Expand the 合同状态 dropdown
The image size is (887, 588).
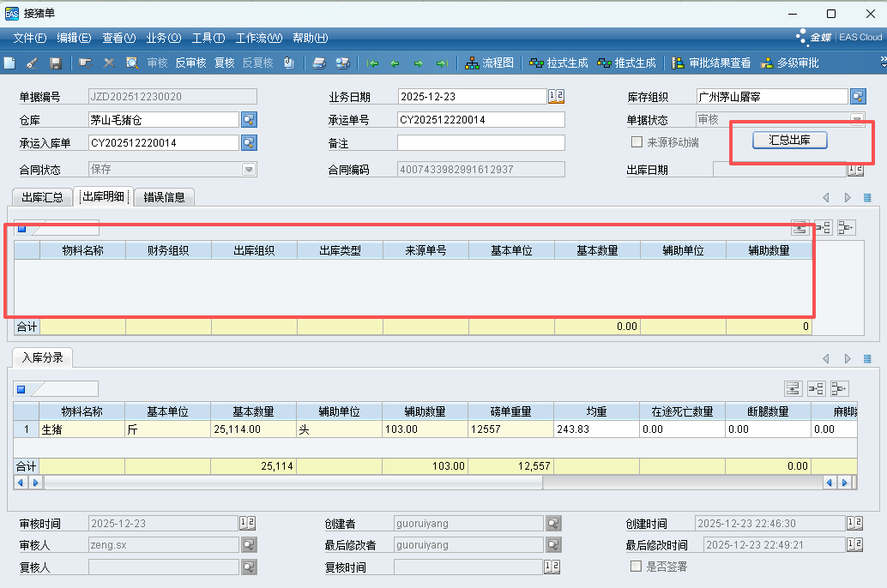(x=249, y=170)
